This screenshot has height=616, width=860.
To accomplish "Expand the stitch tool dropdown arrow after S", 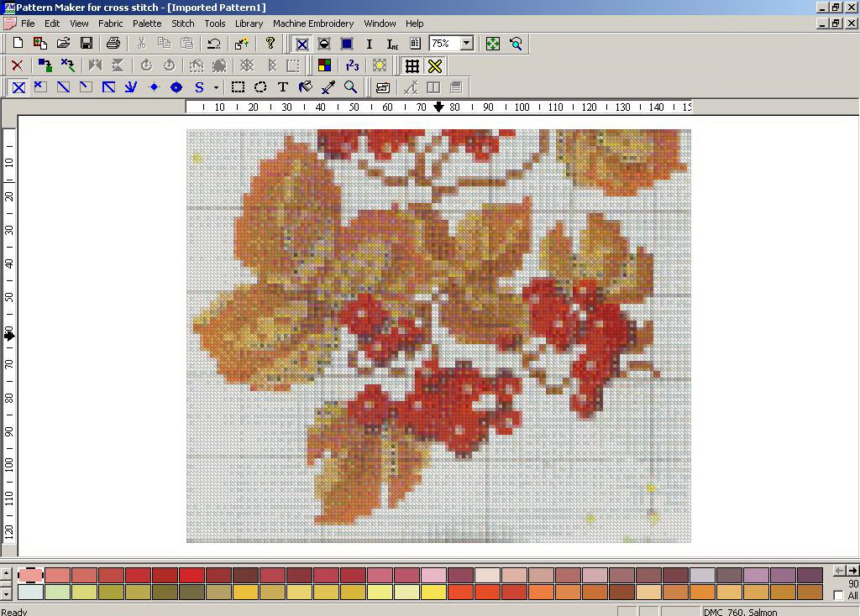I will (216, 87).
